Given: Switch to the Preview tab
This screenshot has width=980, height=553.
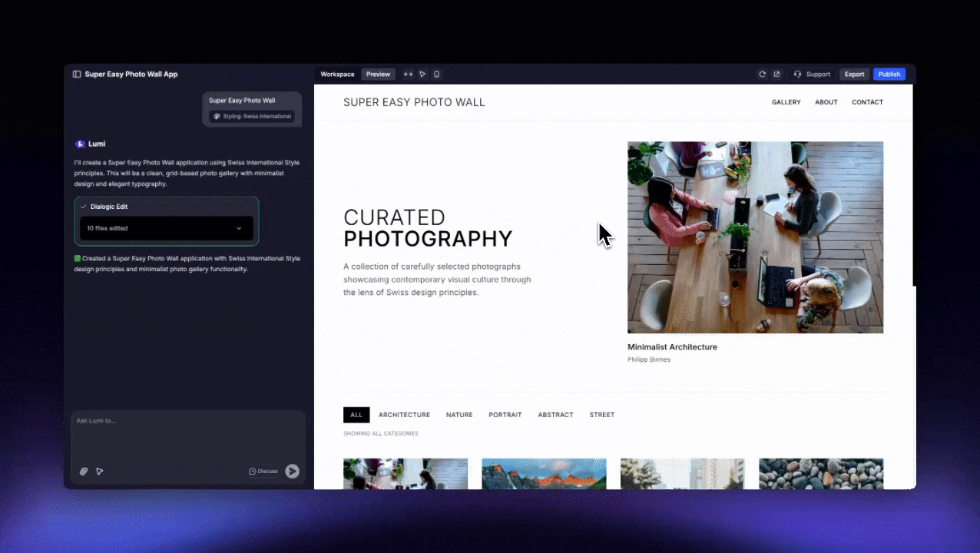Looking at the screenshot, I should (378, 75).
